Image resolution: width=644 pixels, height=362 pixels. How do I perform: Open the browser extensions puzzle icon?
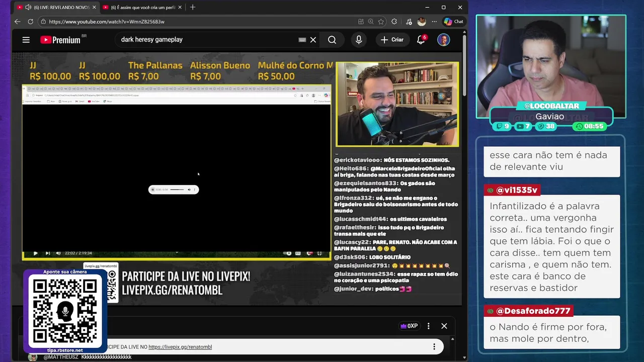tap(394, 22)
